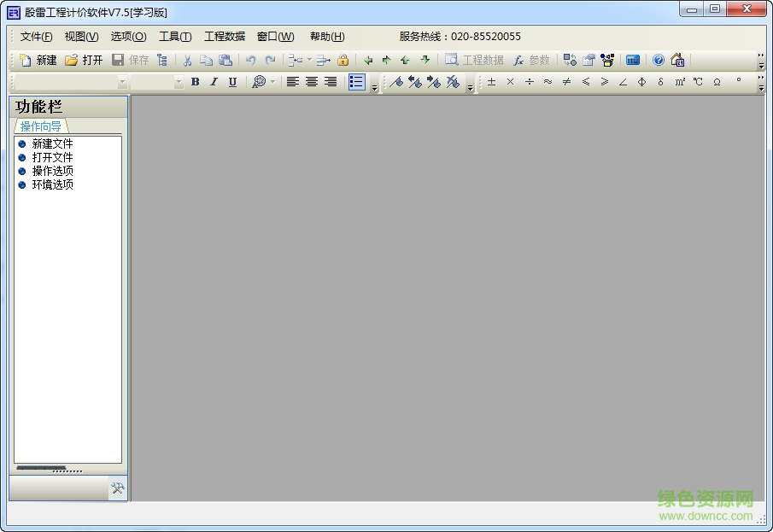This screenshot has height=532, width=773.
Task: Expand the color palette dropdown arrow
Action: 273,82
